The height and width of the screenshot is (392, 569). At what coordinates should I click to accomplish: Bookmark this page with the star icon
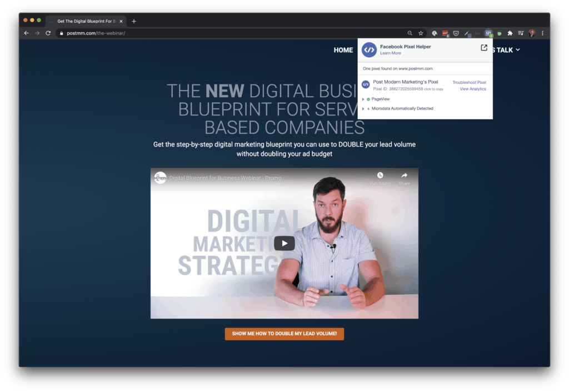point(421,33)
